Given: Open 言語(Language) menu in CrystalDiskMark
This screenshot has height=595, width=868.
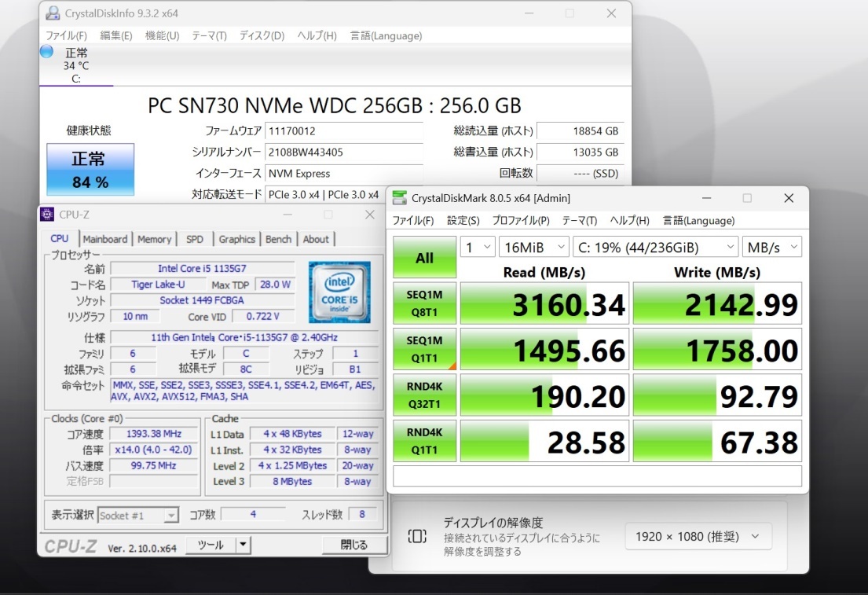Looking at the screenshot, I should click(x=698, y=221).
